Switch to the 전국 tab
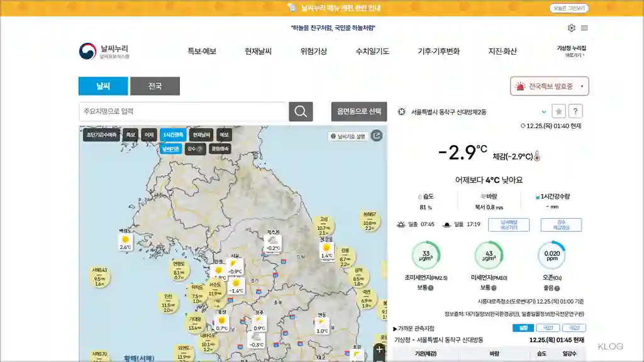 coord(155,86)
